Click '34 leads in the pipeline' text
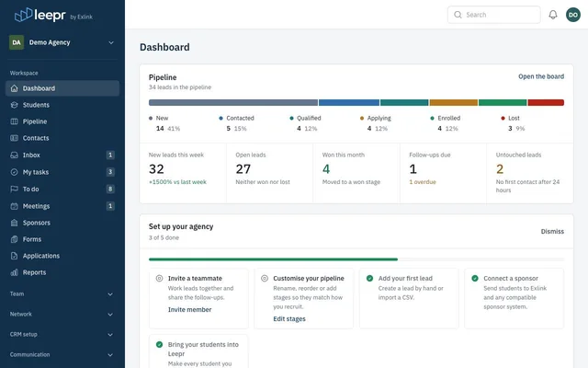Image resolution: width=588 pixels, height=368 pixels. [x=180, y=87]
